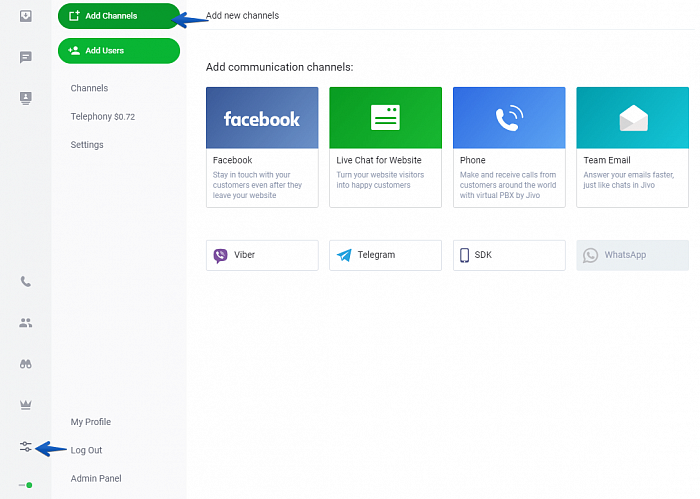Click the green Add Channels button
This screenshot has height=499, width=700.
click(119, 16)
